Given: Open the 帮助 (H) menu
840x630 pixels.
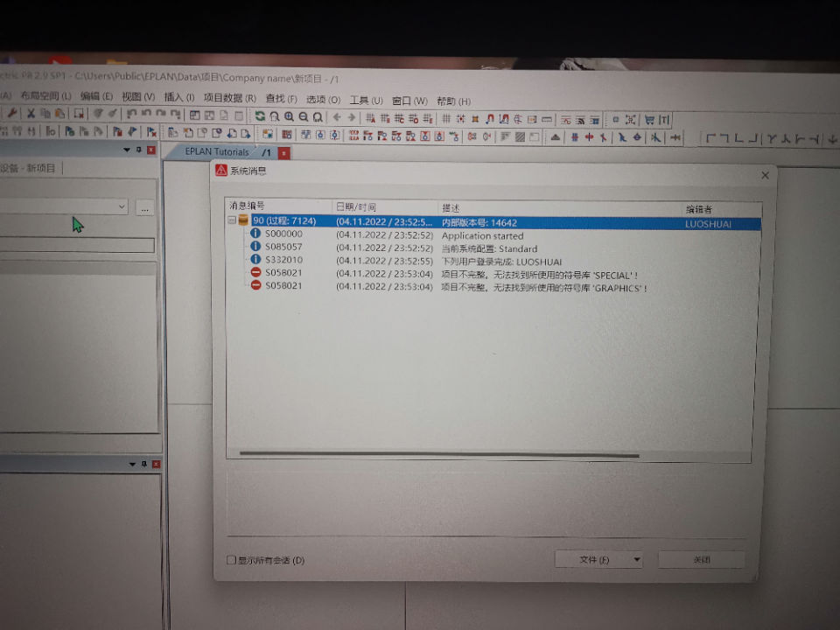Looking at the screenshot, I should (x=453, y=101).
